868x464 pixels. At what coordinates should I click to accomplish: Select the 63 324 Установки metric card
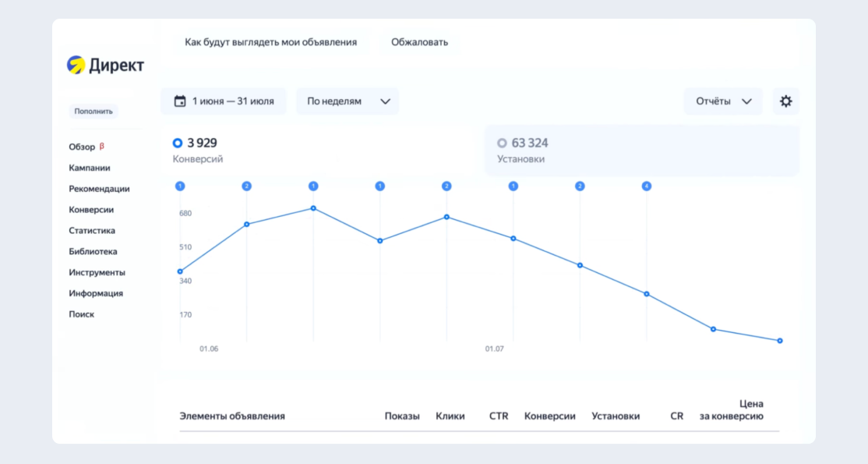(x=642, y=151)
